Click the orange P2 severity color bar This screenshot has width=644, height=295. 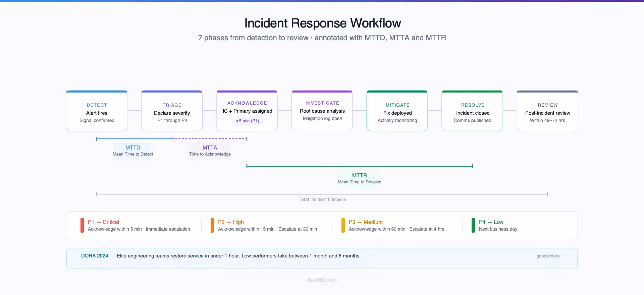212,225
